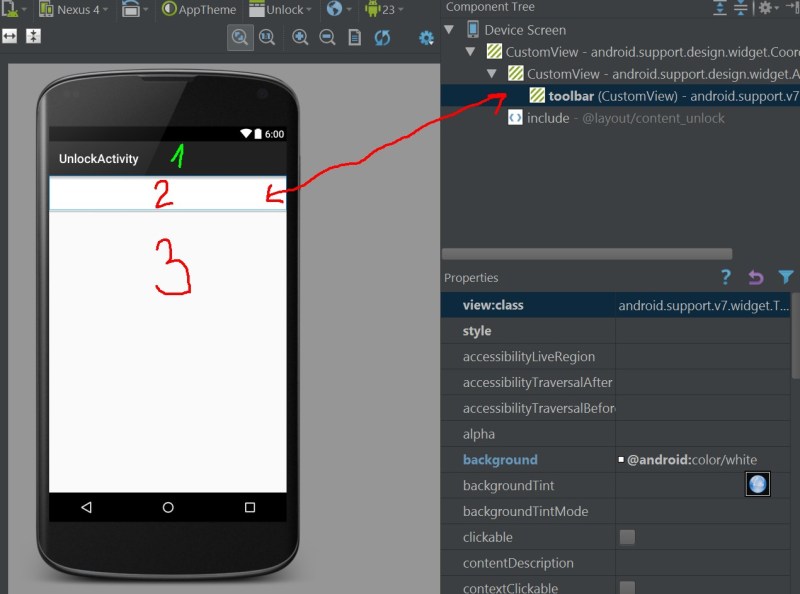The height and width of the screenshot is (594, 800).
Task: Click Collapse All in Component Tree header
Action: (x=740, y=8)
